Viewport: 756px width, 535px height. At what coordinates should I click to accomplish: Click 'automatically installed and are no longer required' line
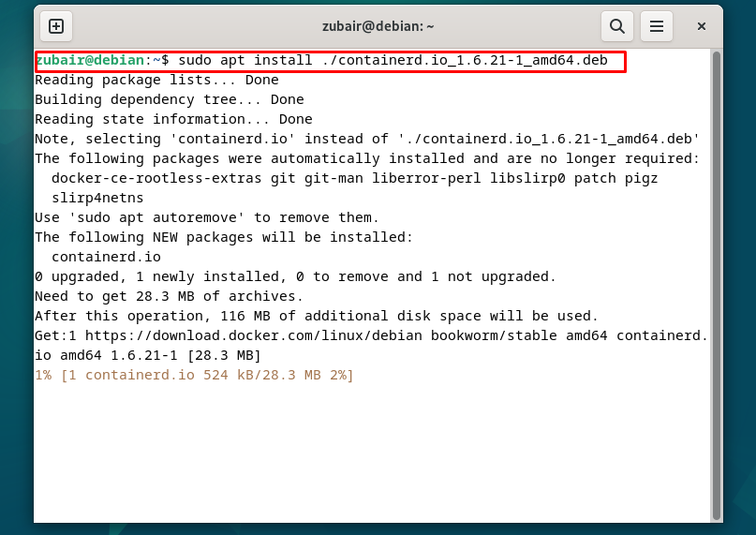pyautogui.click(x=367, y=158)
